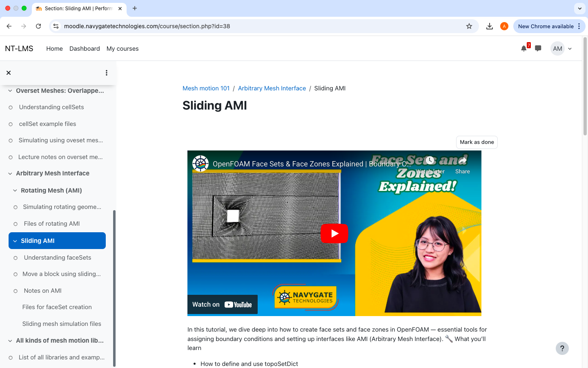Open My courses in navigation bar
Viewport: 588px width, 368px height.
coord(122,49)
